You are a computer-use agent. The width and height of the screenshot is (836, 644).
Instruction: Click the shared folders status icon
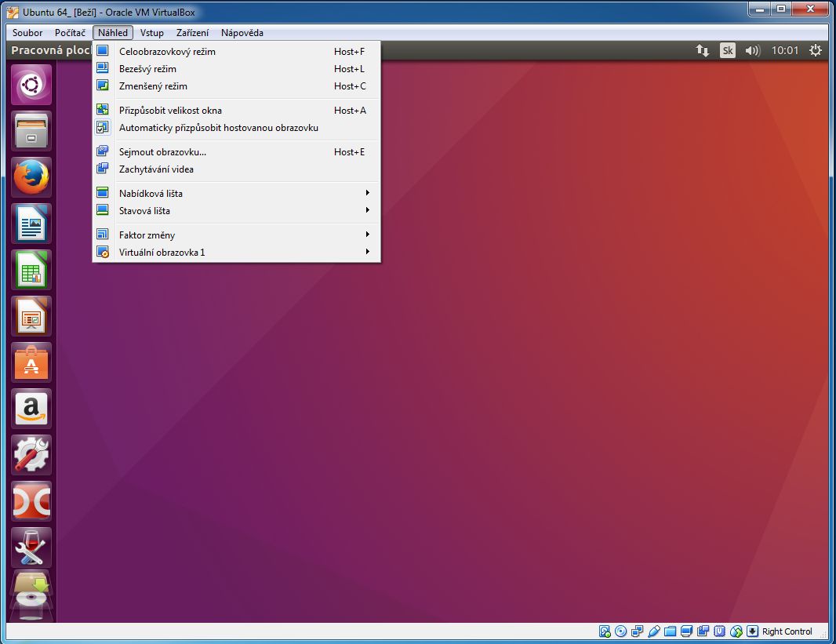pos(671,631)
